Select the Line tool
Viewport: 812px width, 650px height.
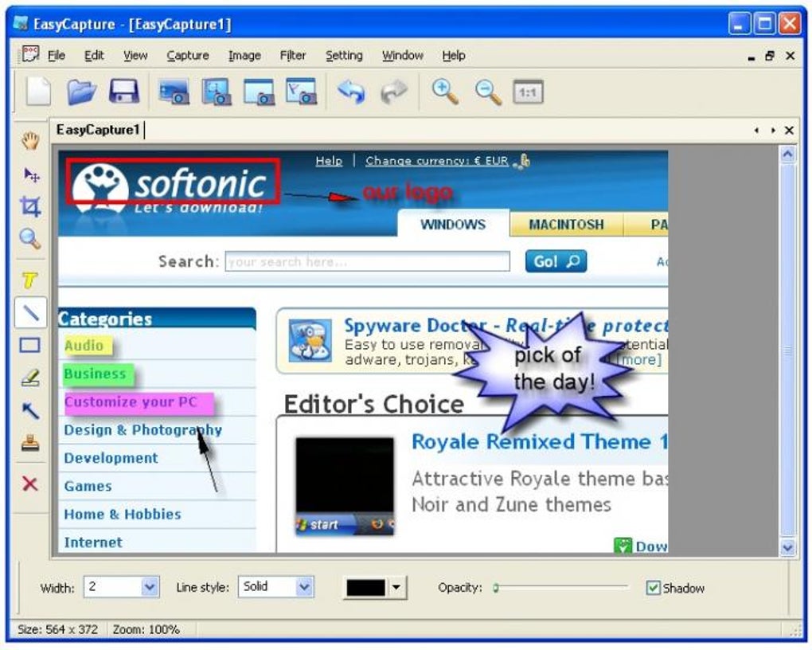(30, 312)
